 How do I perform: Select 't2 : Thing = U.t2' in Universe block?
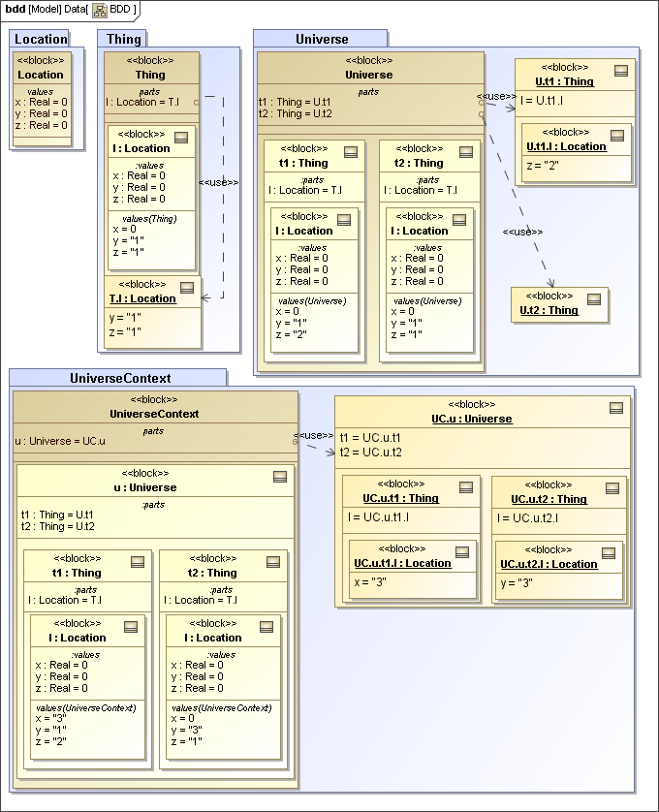pyautogui.click(x=296, y=113)
